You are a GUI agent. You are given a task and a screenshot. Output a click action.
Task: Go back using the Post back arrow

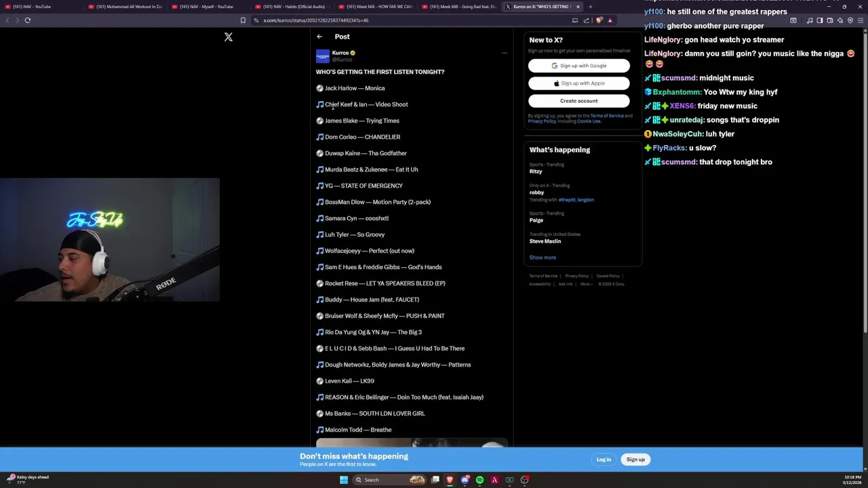[319, 37]
